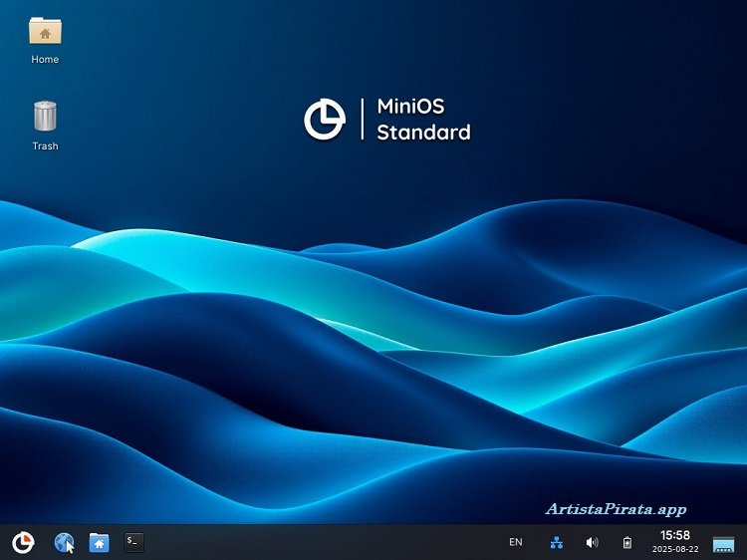Select the Trash label under the bin icon
747x560 pixels.
tap(45, 145)
